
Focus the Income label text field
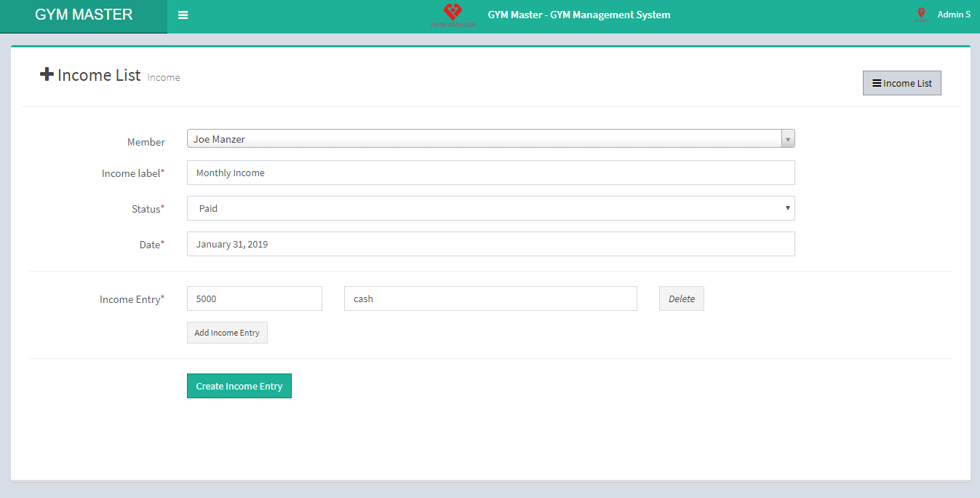click(490, 173)
